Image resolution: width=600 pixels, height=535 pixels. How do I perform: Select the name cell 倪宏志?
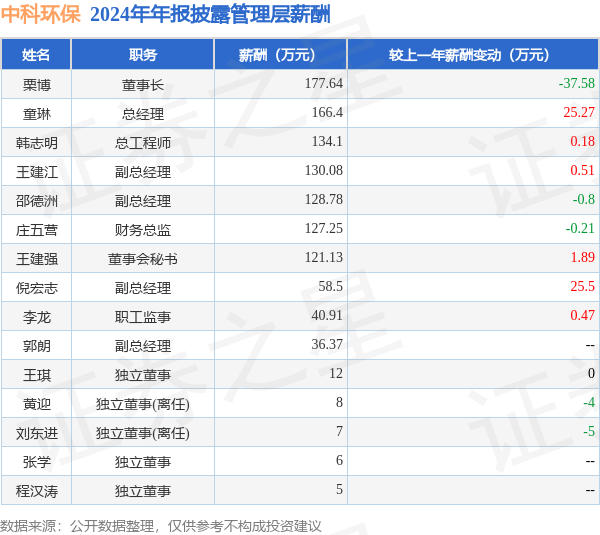(36, 288)
